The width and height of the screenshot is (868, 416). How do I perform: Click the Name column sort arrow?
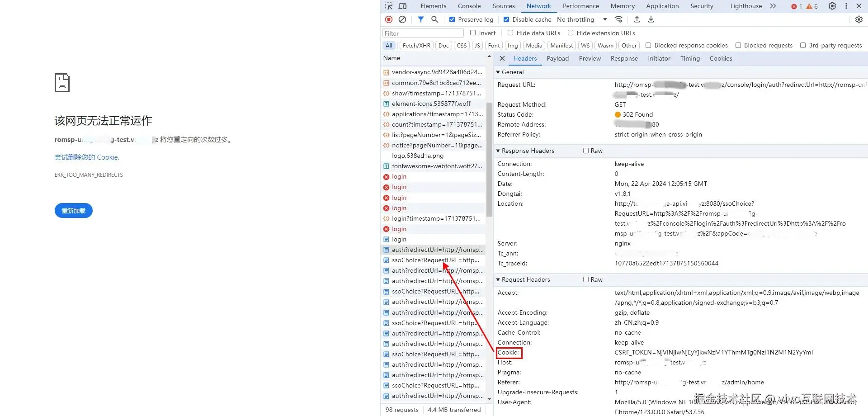(x=489, y=57)
